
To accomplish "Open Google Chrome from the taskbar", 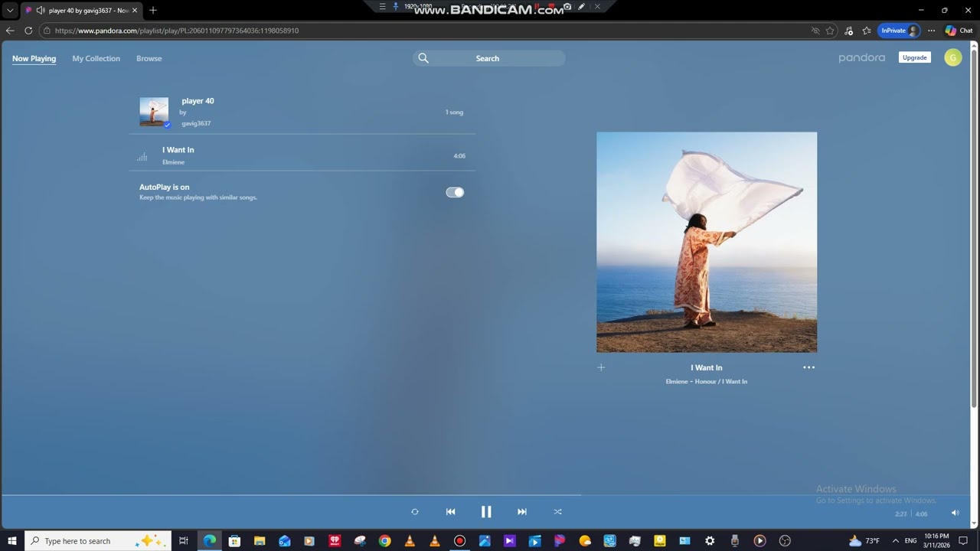I will (x=385, y=541).
